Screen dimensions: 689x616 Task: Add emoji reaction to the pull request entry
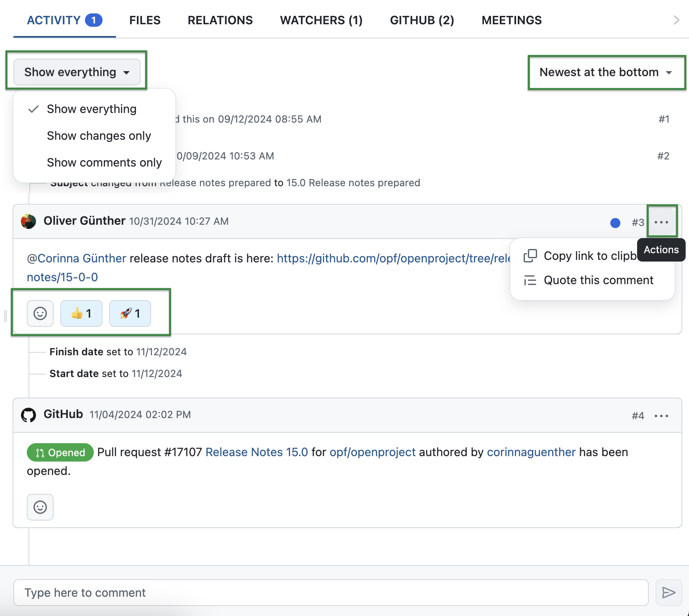tap(40, 507)
